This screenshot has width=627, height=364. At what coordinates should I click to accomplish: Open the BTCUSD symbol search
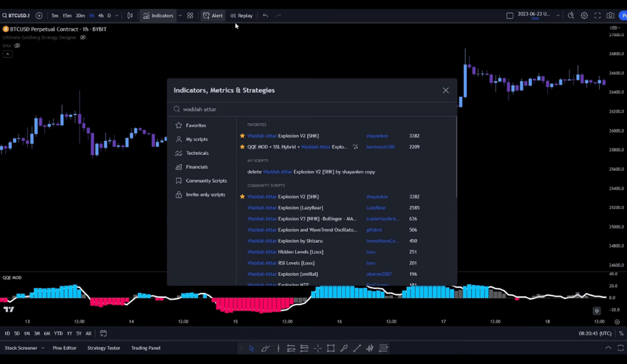(16, 15)
